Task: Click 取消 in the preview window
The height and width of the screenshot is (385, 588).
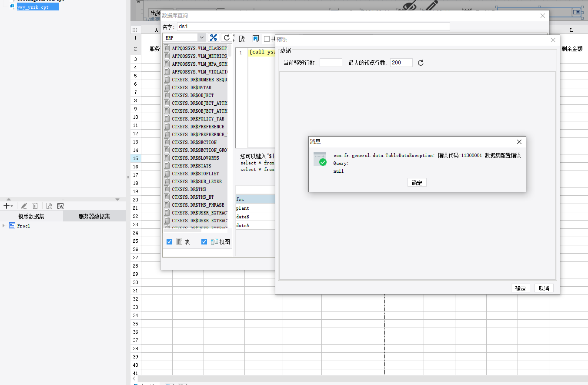Action: (x=544, y=288)
